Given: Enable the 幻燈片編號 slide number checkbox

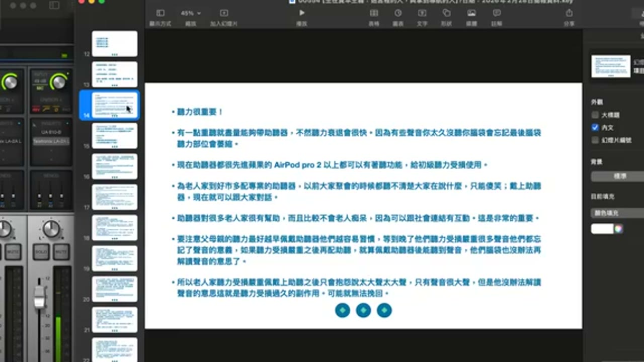Looking at the screenshot, I should coord(595,140).
